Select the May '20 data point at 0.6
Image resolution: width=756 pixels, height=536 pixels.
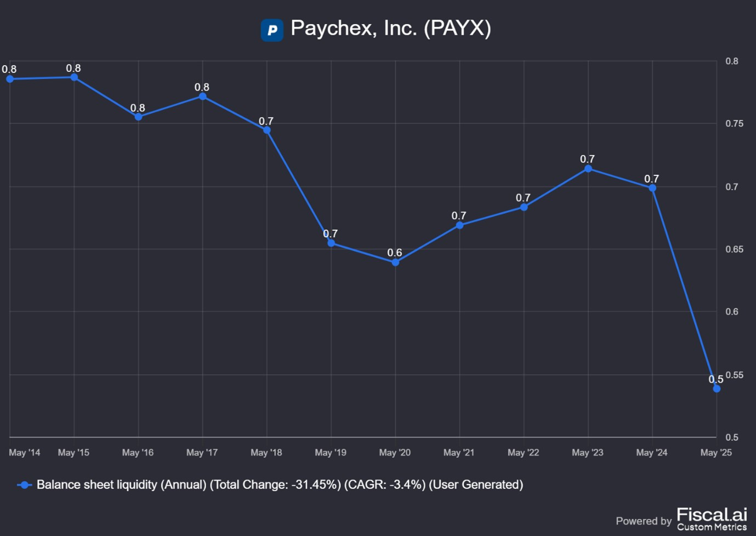395,262
